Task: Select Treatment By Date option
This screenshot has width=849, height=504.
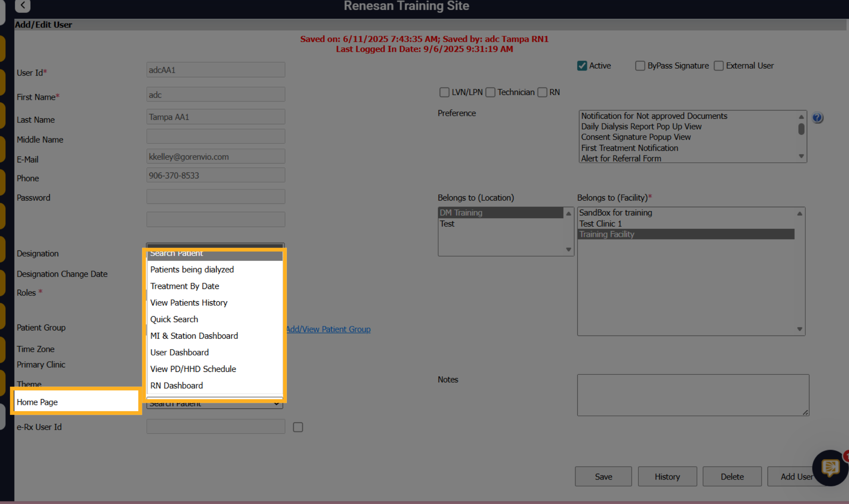Action: pyautogui.click(x=215, y=286)
